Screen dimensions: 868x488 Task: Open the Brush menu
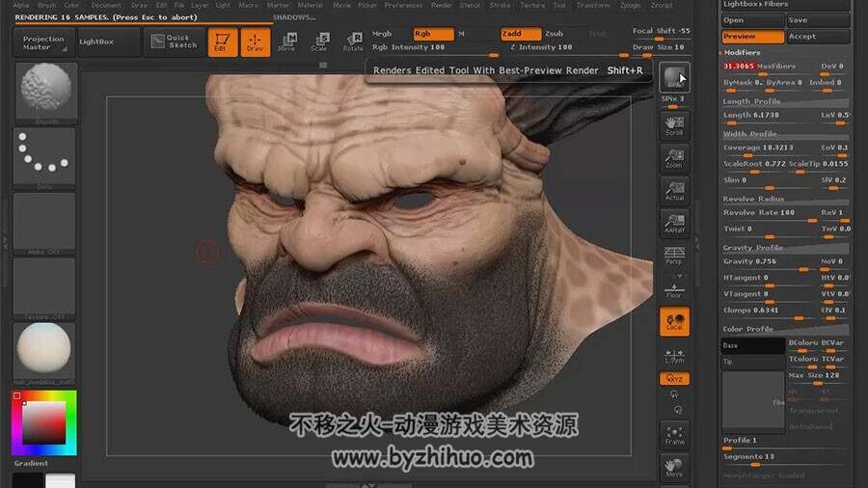pyautogui.click(x=47, y=5)
